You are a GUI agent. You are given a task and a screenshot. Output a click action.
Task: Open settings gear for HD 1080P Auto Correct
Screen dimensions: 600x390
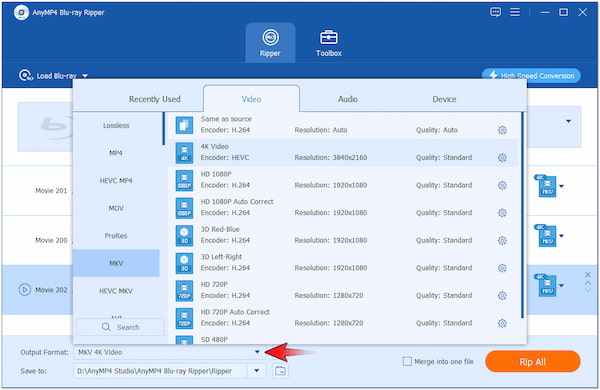(502, 213)
